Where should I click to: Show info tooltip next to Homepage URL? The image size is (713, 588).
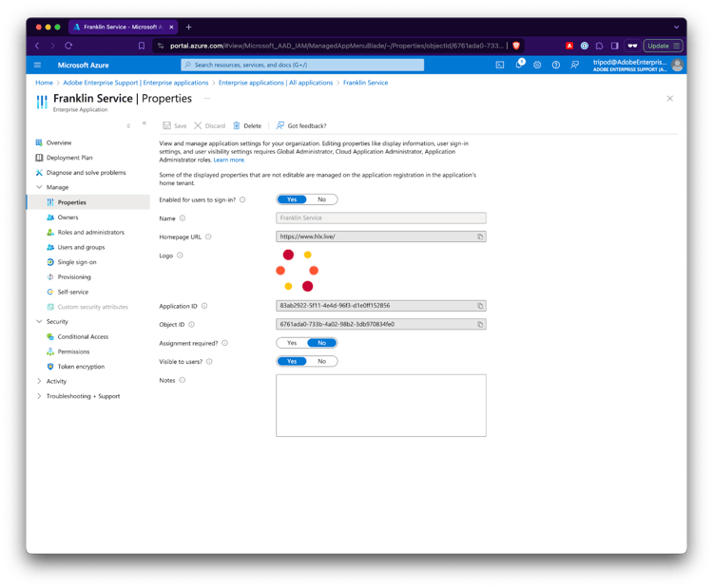click(x=208, y=237)
